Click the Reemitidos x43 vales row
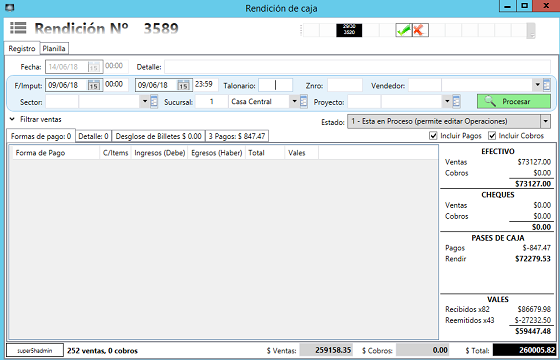This screenshot has height=360, width=560. pyautogui.click(x=498, y=320)
